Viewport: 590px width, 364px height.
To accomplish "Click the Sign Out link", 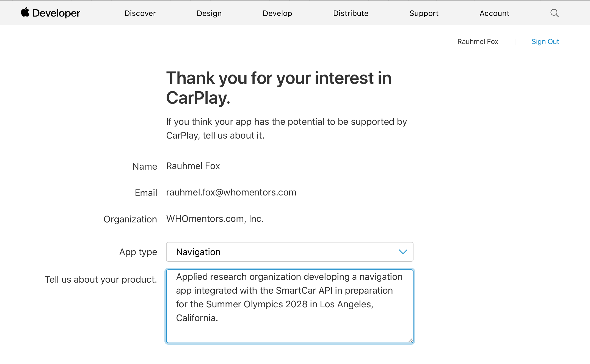I will pyautogui.click(x=545, y=42).
